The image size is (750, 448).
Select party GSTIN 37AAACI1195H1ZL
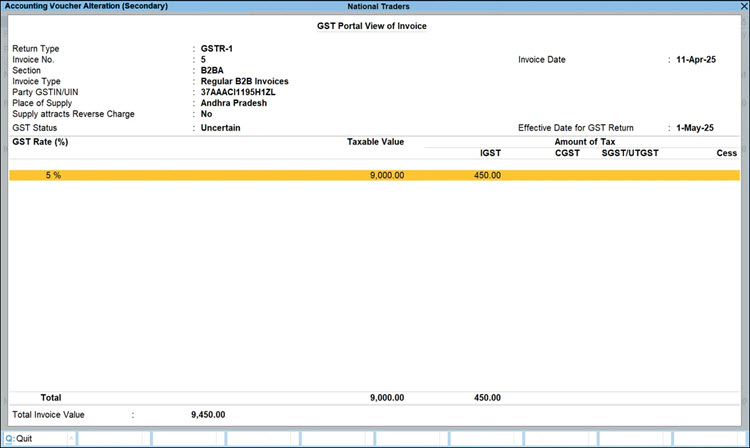238,92
